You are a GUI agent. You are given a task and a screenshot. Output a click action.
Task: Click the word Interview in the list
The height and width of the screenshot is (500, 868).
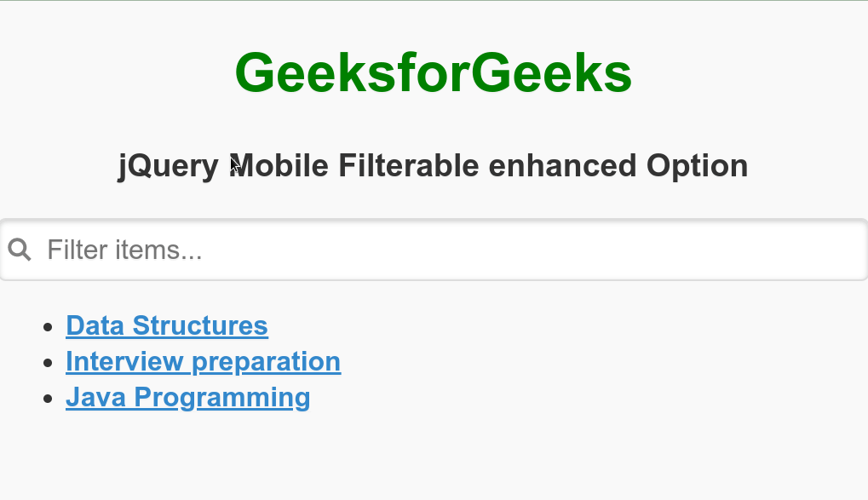(124, 361)
